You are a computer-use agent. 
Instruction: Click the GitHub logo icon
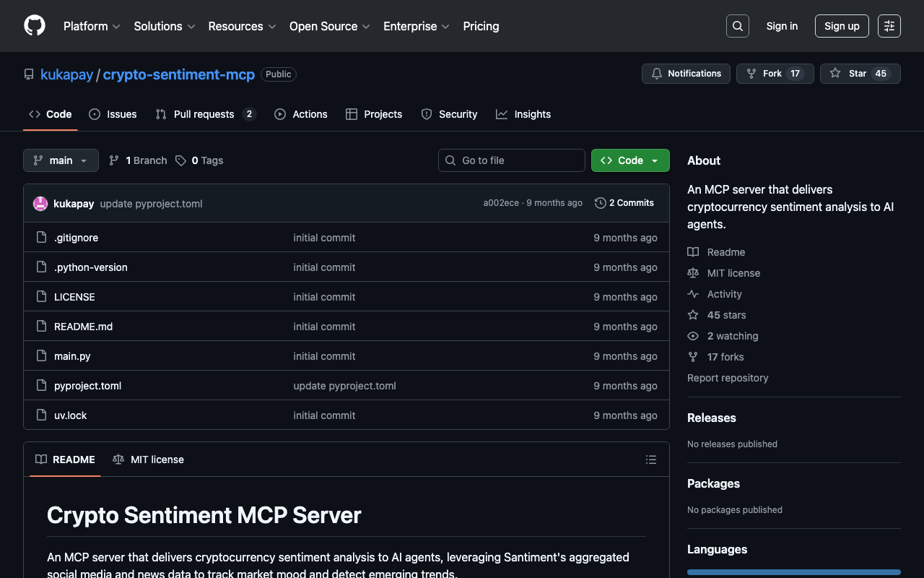tap(35, 26)
